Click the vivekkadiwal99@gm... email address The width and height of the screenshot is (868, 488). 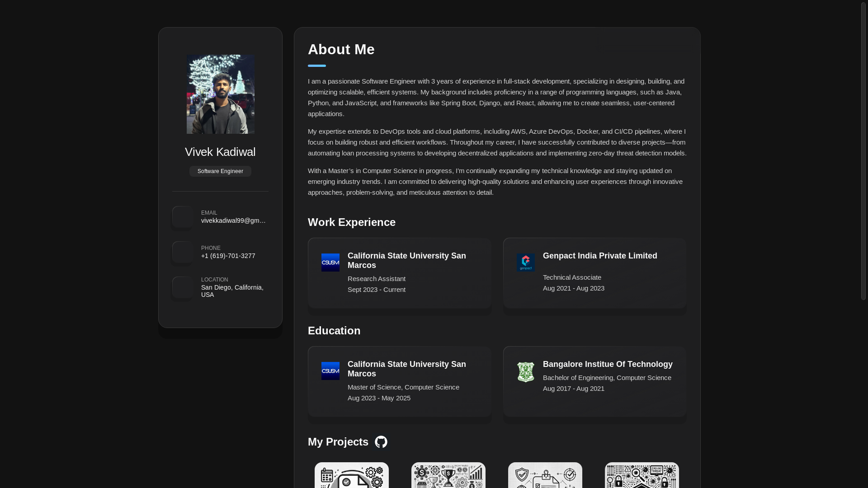point(234,221)
